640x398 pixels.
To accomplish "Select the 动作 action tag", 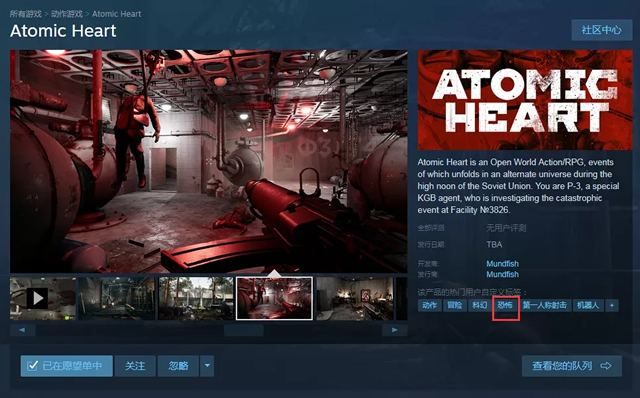I will [x=429, y=305].
